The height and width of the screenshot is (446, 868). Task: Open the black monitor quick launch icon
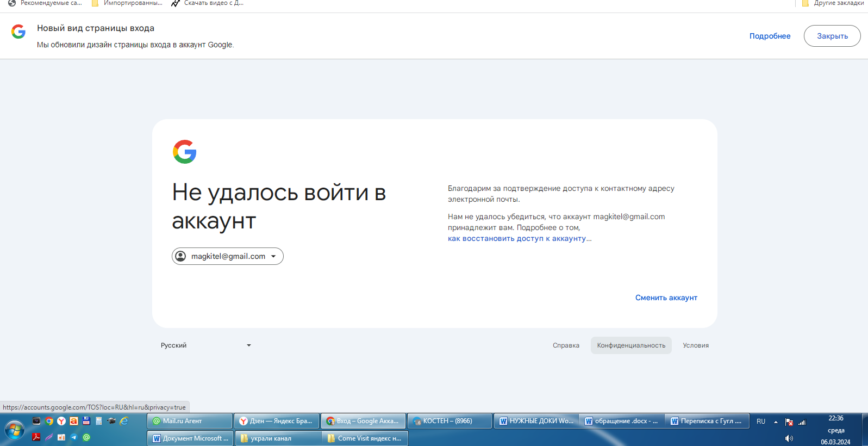(x=36, y=421)
